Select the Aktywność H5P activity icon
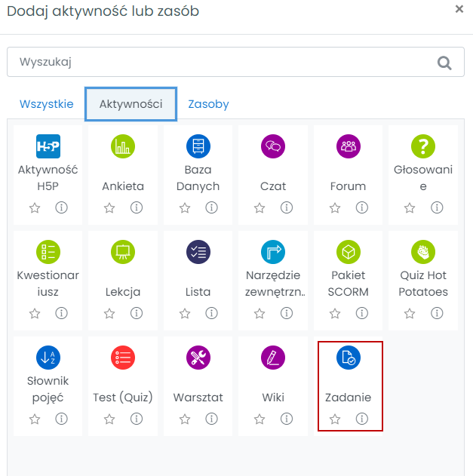 pos(48,146)
